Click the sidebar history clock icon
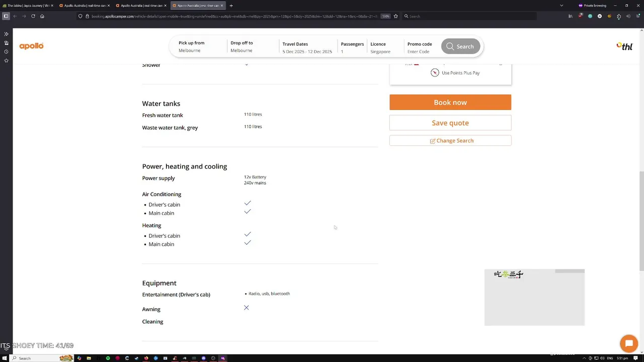 pos(6,52)
